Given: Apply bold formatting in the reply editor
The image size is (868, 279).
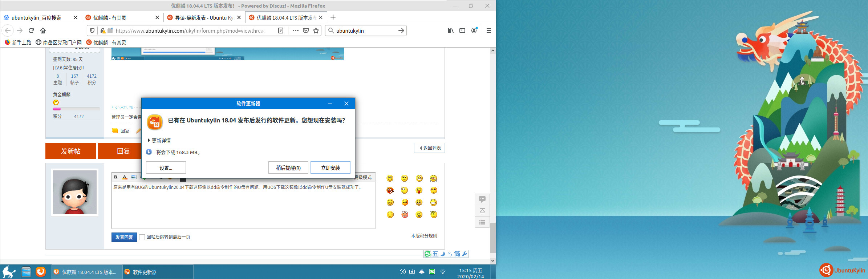Looking at the screenshot, I should click(115, 177).
